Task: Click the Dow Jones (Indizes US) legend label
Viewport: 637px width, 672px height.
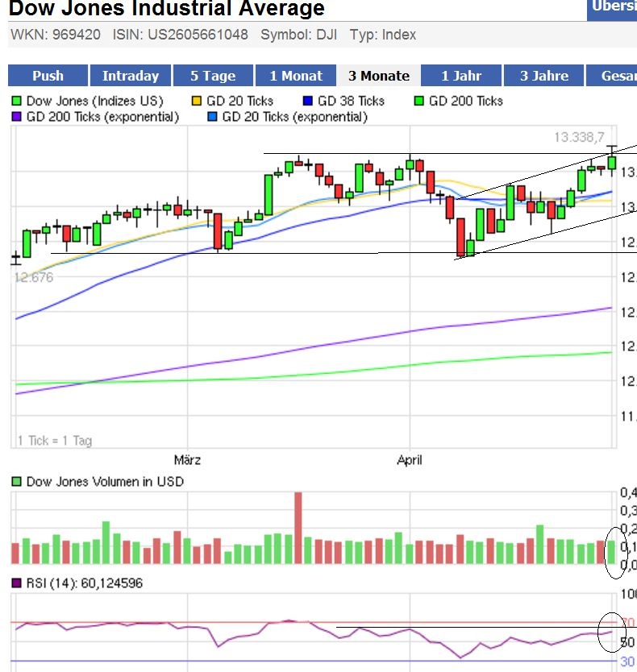Action: (x=95, y=102)
